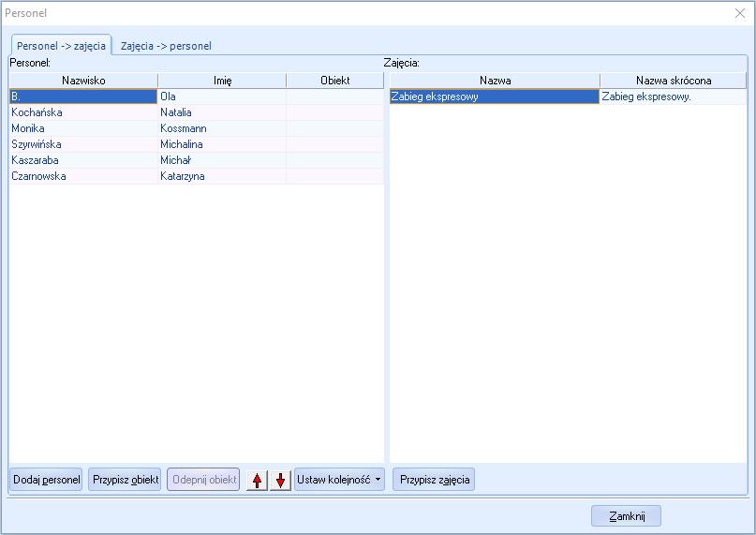756x535 pixels.
Task: Move selected staff member up with red arrow
Action: (257, 480)
